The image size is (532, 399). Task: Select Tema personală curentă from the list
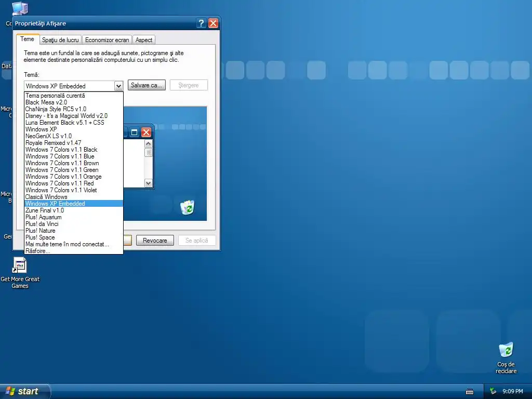pyautogui.click(x=74, y=96)
